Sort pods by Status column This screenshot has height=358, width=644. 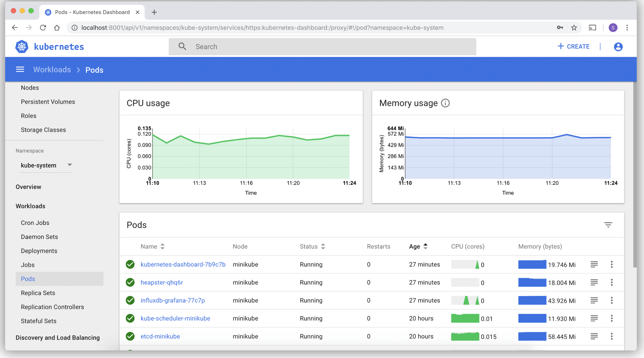coord(312,246)
